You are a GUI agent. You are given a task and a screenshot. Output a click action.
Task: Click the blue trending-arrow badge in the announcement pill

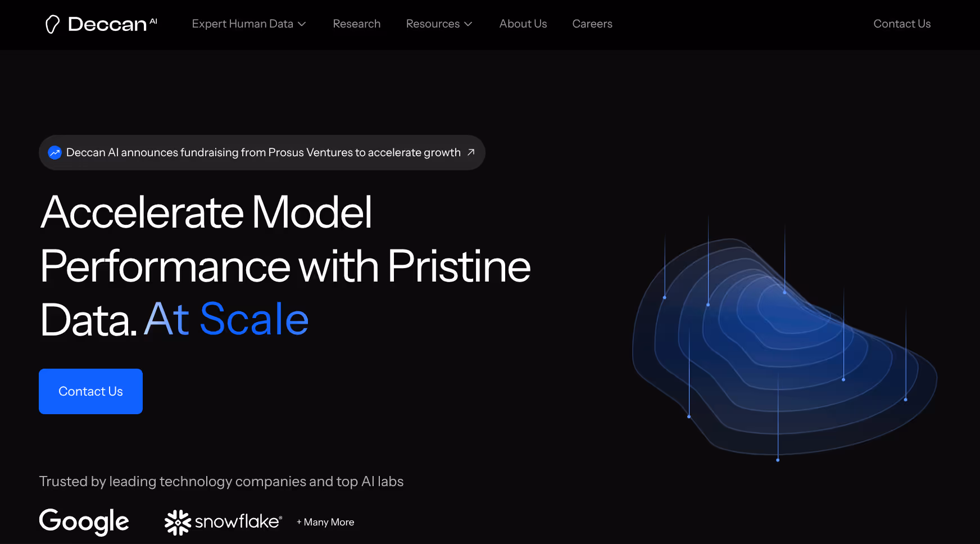click(55, 152)
